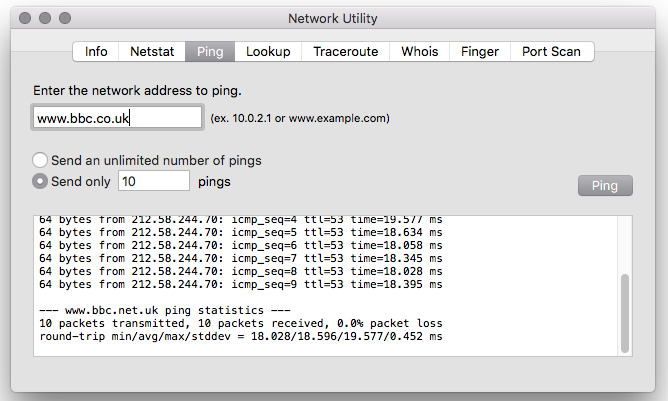Choose the 'Send only' pings radio option

click(x=40, y=181)
